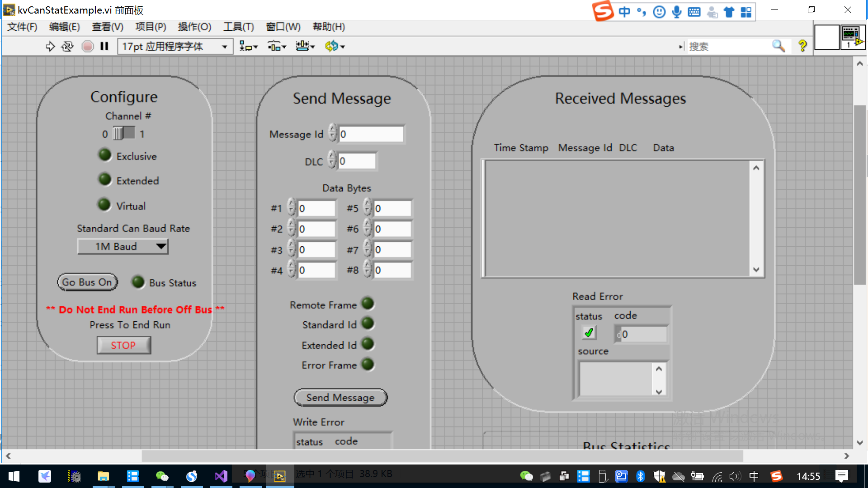
Task: Open the Distribute Objects tool
Action: (276, 46)
